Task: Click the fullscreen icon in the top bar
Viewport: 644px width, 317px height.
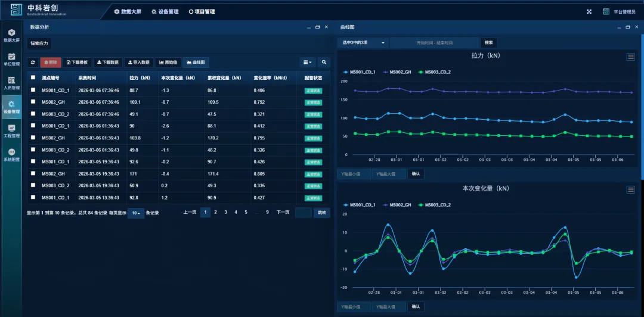Action: [589, 11]
